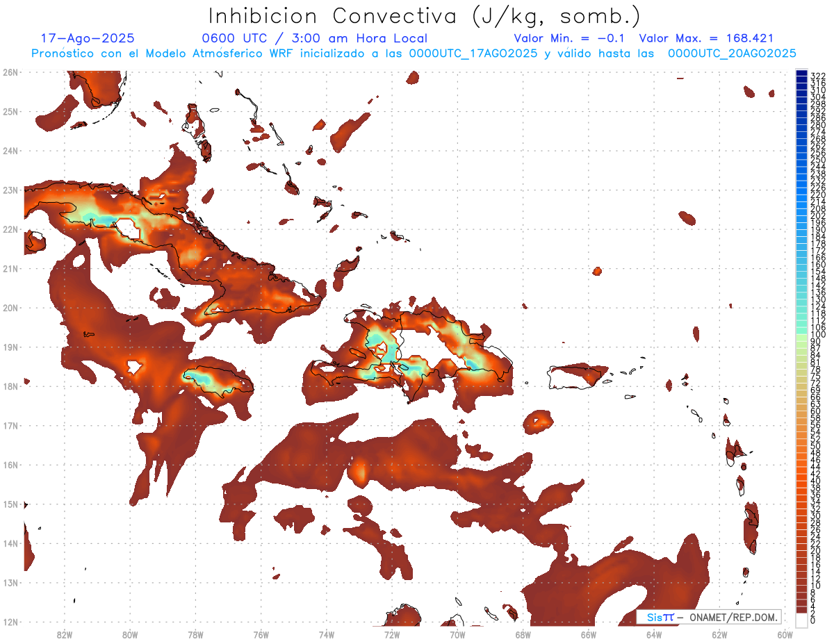The width and height of the screenshot is (834, 644).
Task: Click the "13N" latitude label
Action: click(x=10, y=582)
